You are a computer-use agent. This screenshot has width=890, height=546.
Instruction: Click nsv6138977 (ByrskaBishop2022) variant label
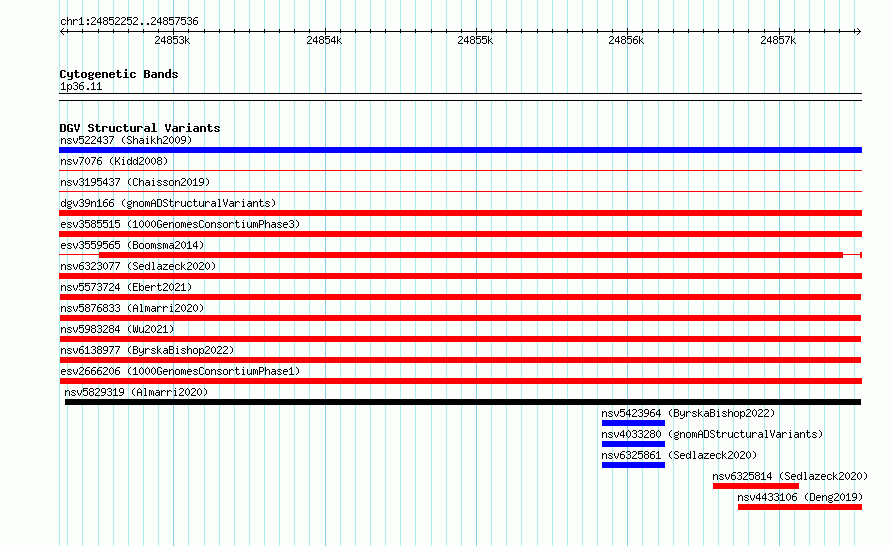(147, 350)
